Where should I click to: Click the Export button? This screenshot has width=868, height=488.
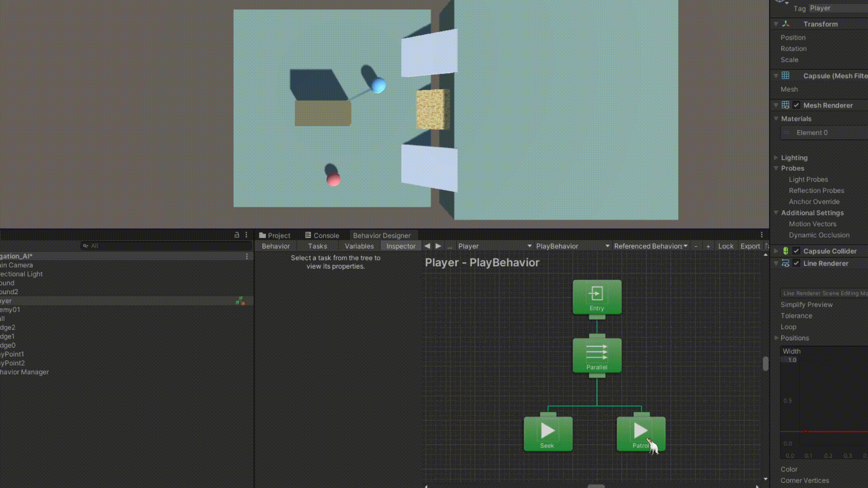point(750,246)
